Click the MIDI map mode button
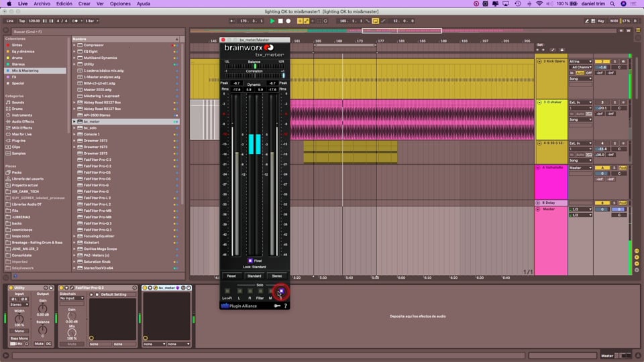 614,21
